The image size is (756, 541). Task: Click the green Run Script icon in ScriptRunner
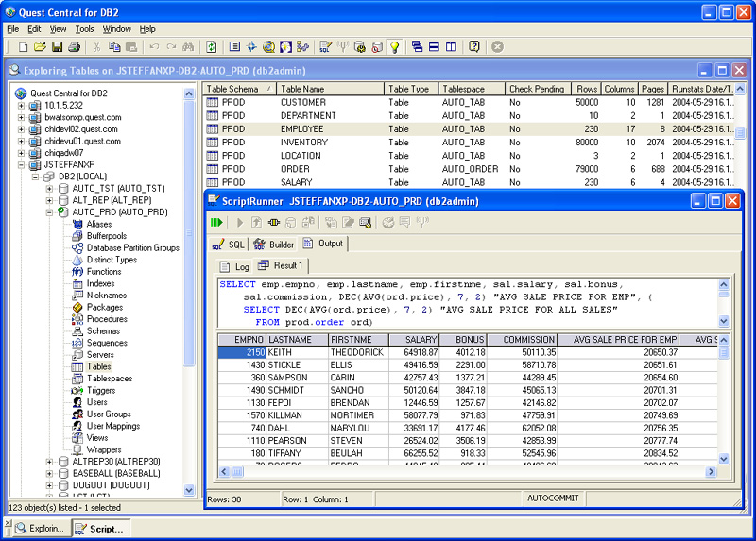click(216, 222)
